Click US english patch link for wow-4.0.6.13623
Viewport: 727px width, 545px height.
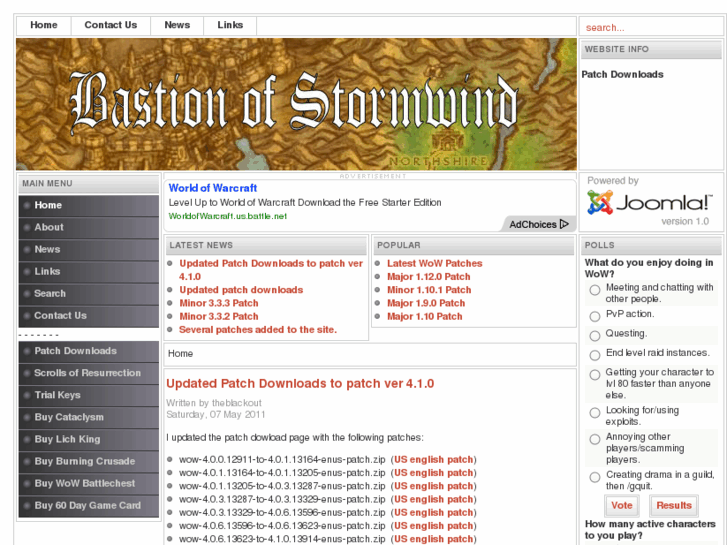click(x=434, y=539)
